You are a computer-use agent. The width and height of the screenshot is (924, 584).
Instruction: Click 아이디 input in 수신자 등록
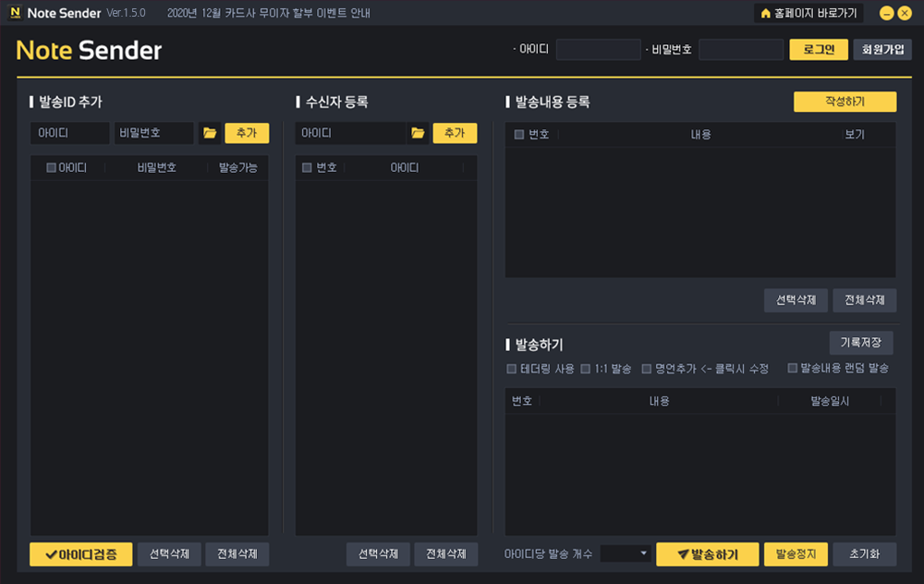coord(350,133)
